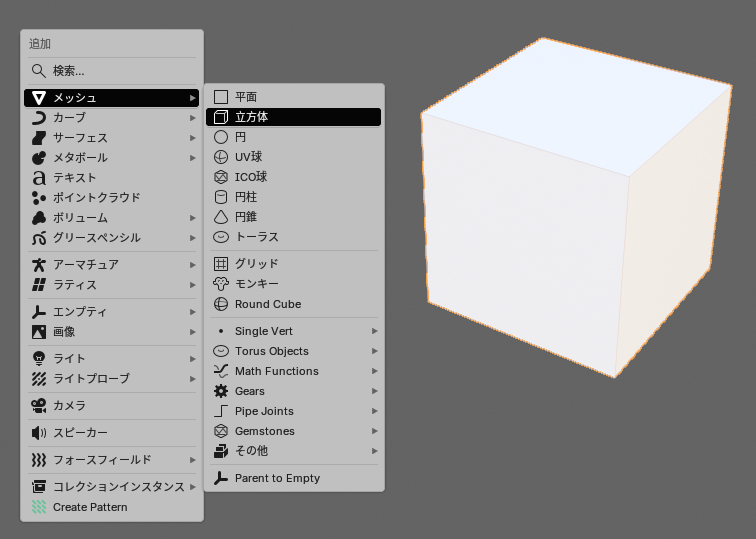Expand the カーブ submenu arrow
The width and height of the screenshot is (756, 539).
pos(193,118)
